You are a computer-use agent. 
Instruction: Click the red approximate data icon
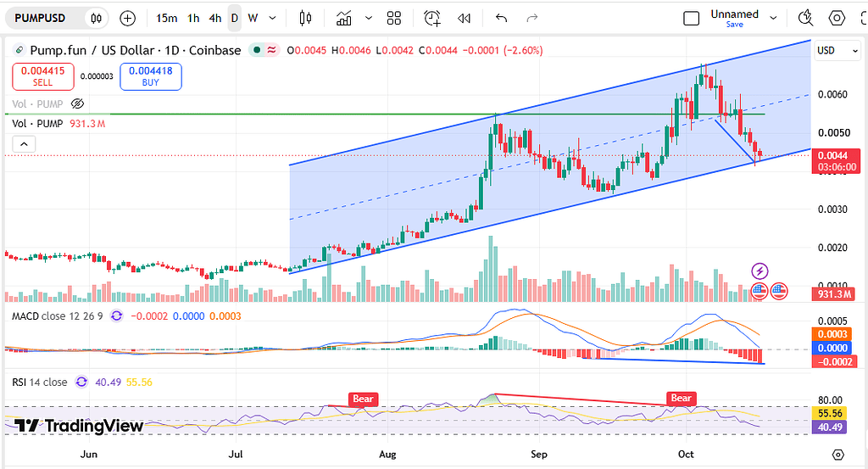271,50
